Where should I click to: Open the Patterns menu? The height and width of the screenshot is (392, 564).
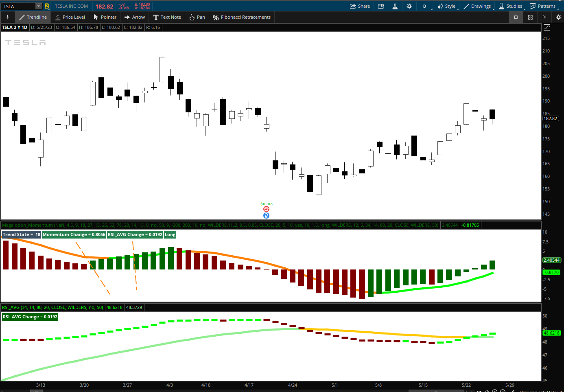click(x=543, y=6)
